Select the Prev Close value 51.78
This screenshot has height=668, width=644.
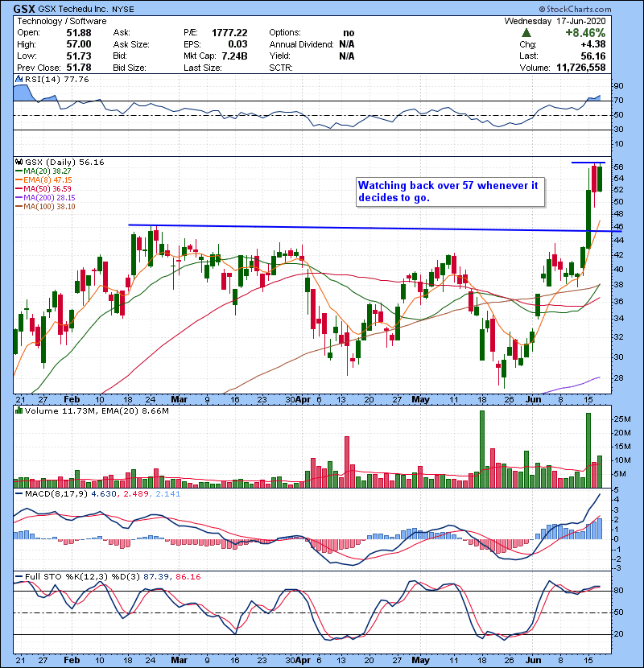[79, 68]
